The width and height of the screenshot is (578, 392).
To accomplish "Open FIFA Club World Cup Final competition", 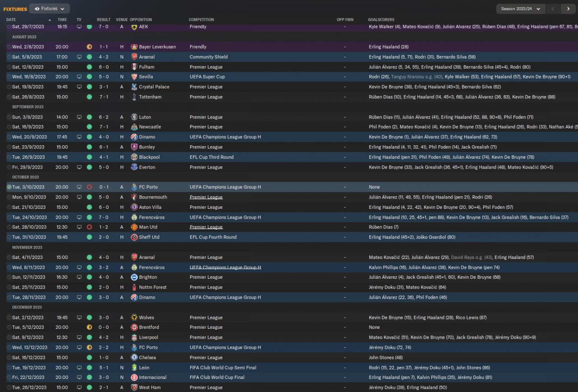I will pos(217,377).
